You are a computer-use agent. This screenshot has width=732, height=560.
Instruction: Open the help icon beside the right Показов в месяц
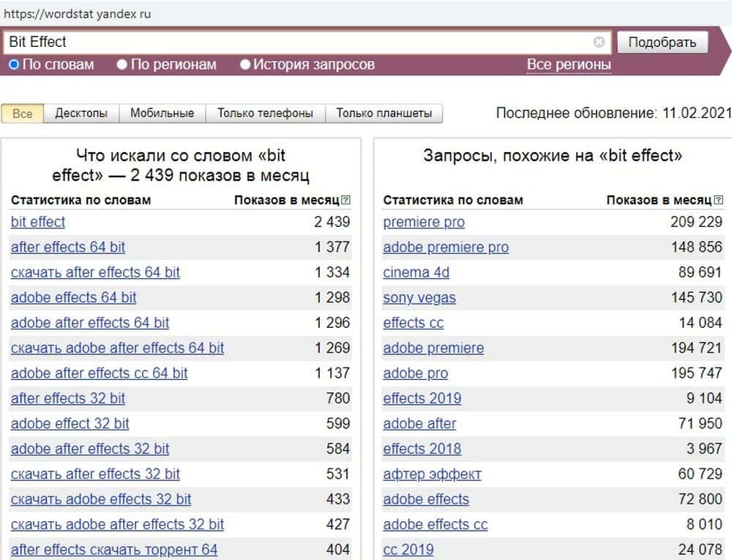[719, 200]
